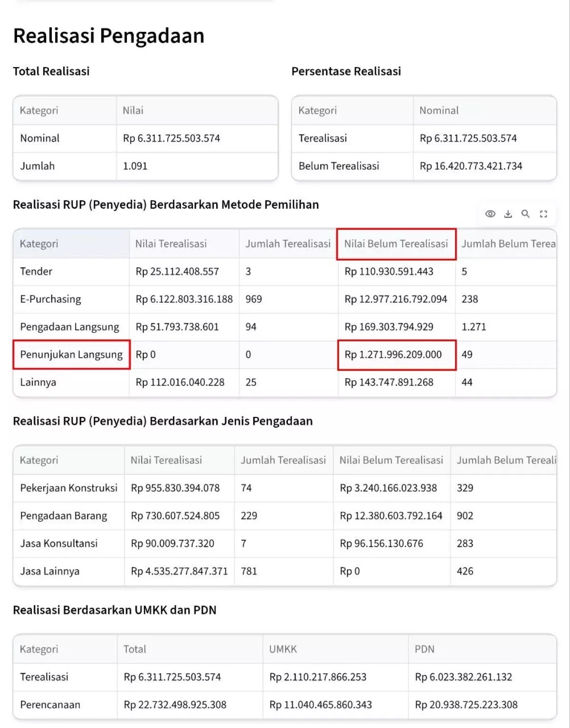The image size is (570, 728).
Task: Click the Terealisasi row in Persentase Realisasi
Action: [424, 138]
